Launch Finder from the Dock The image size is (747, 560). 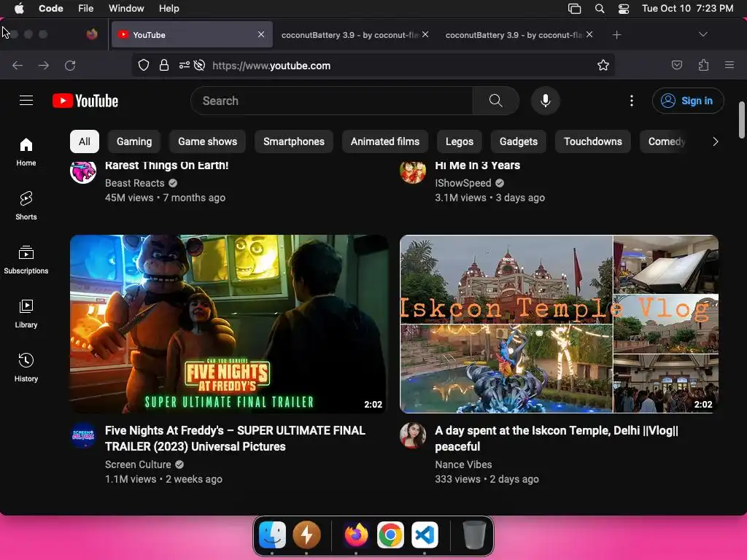[272, 534]
